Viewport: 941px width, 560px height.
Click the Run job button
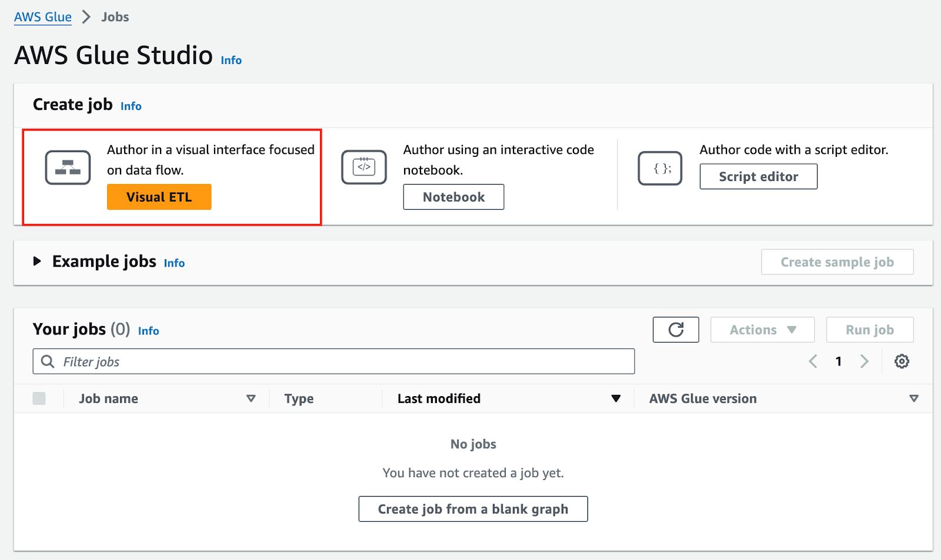870,330
